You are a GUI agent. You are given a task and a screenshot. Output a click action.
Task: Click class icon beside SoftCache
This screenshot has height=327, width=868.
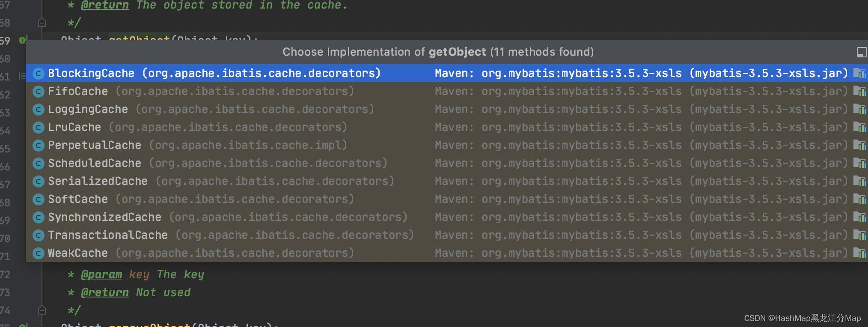(x=39, y=199)
